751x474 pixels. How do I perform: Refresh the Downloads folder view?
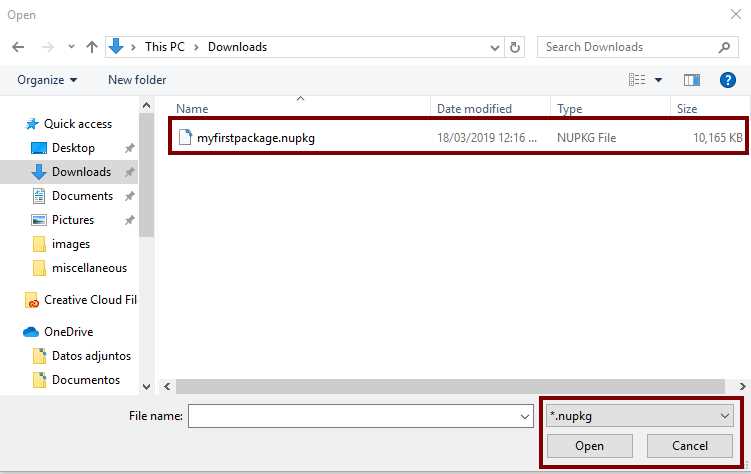(x=515, y=47)
